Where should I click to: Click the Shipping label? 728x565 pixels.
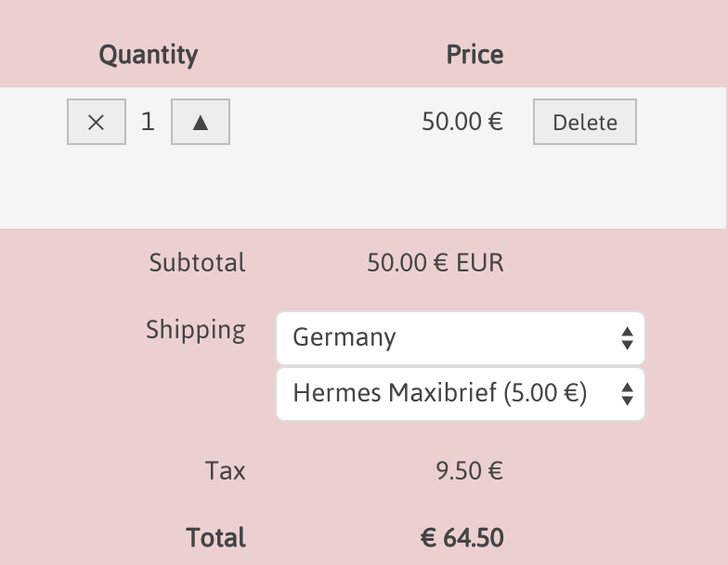click(196, 330)
